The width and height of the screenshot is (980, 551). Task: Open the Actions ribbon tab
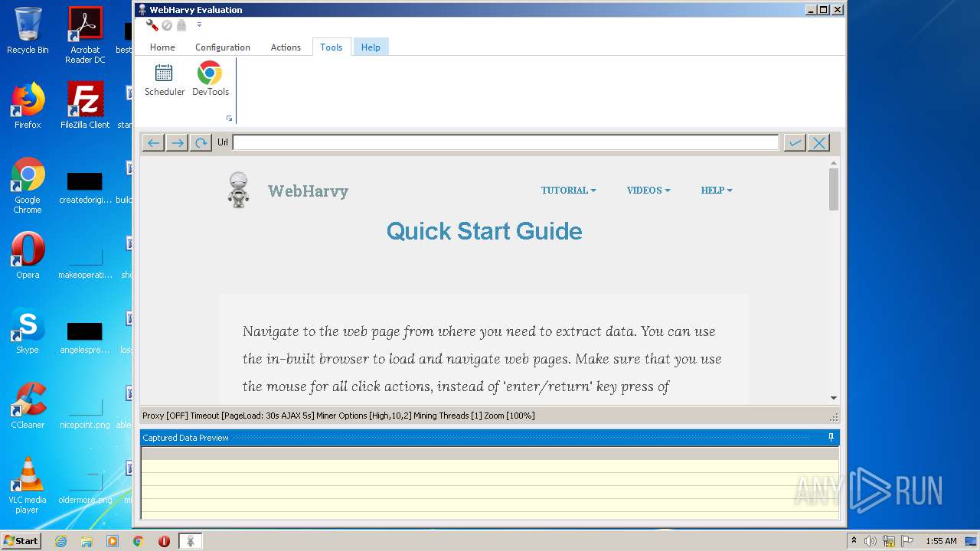(x=286, y=47)
